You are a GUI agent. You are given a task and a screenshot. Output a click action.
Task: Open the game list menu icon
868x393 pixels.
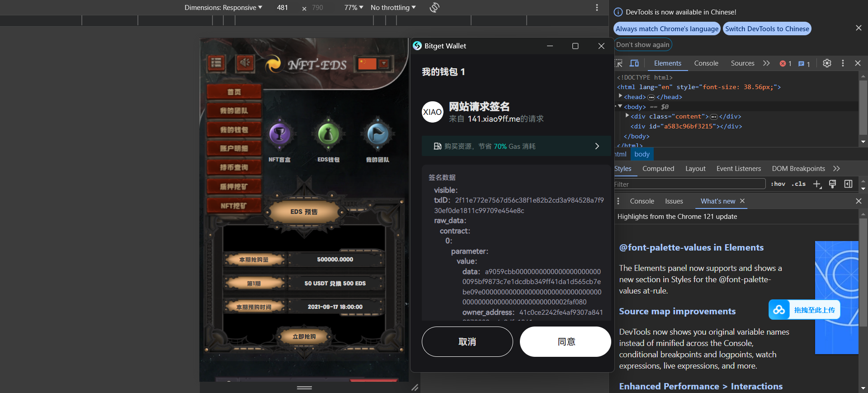tap(216, 63)
